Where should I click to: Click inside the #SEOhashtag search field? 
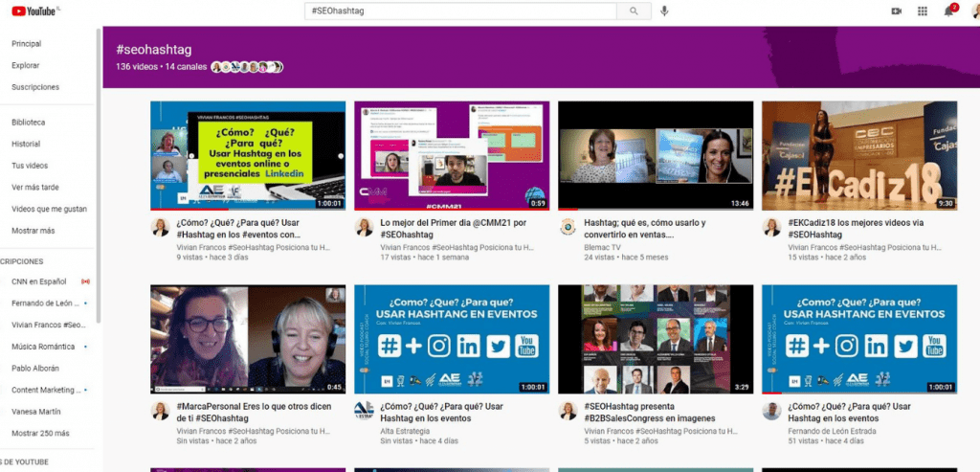460,11
